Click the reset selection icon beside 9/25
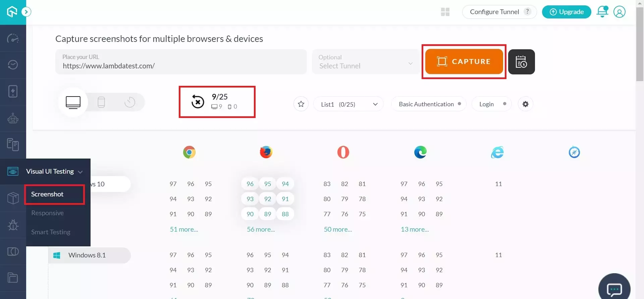 [198, 102]
